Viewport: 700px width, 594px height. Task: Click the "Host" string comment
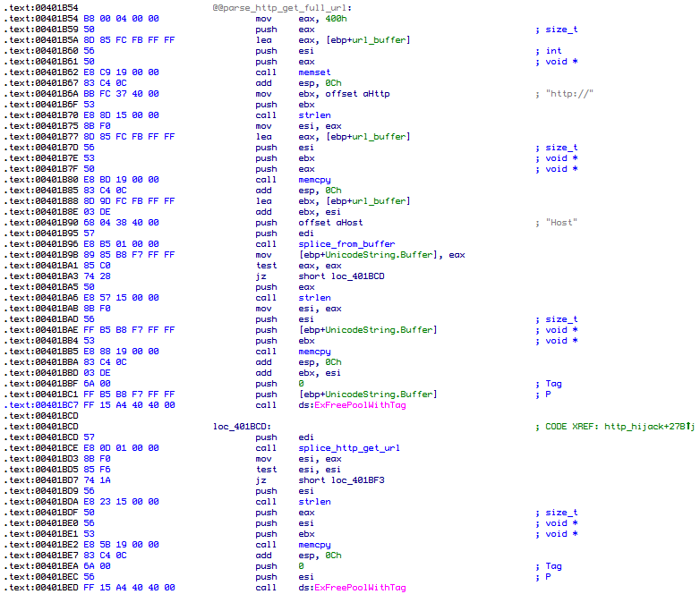[x=564, y=223]
